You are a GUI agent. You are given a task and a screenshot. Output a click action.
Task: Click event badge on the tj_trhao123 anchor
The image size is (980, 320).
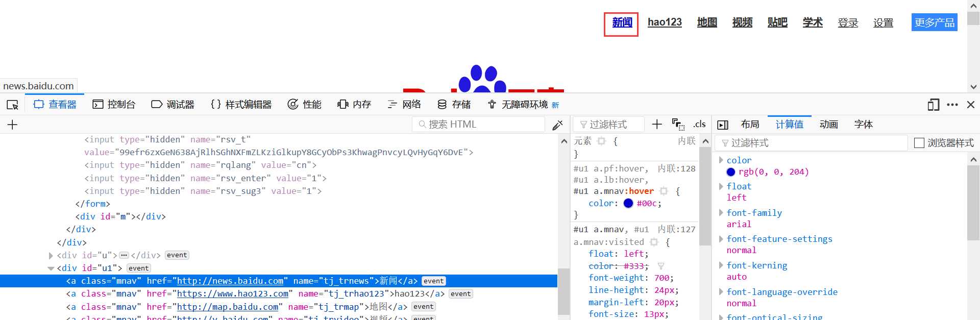pos(461,293)
